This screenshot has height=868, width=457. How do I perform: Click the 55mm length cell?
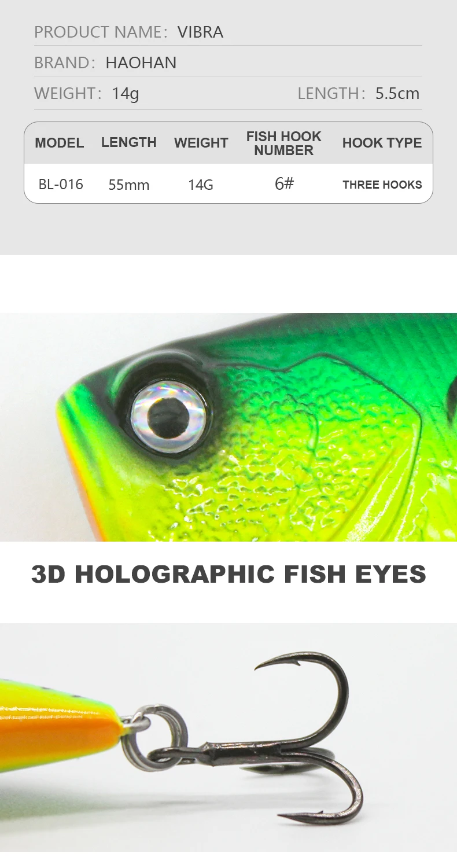(129, 185)
